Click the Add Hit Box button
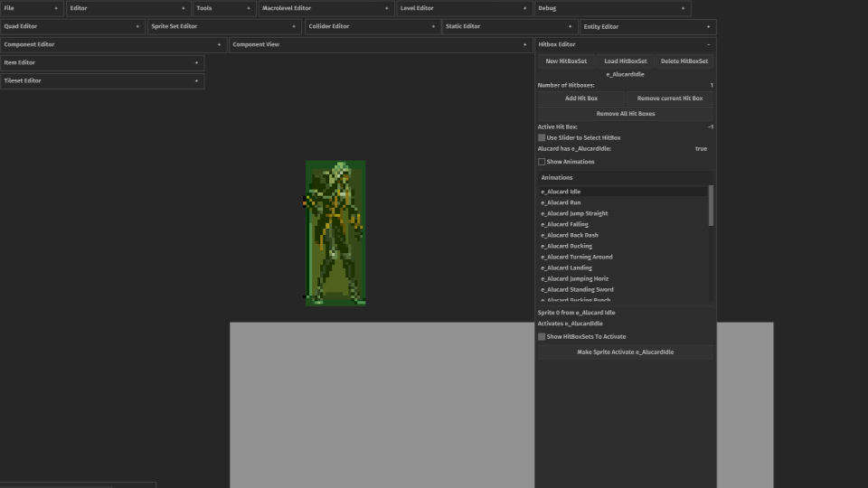 pyautogui.click(x=580, y=98)
